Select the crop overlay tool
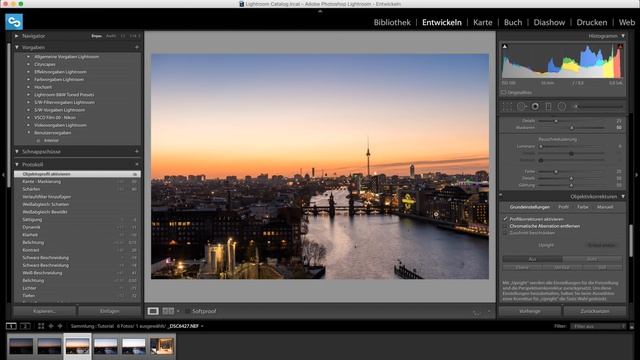 pyautogui.click(x=507, y=107)
